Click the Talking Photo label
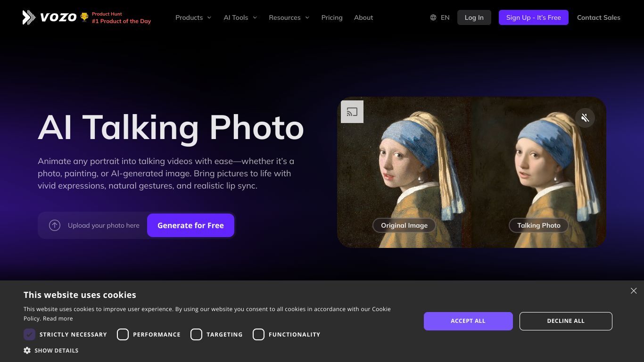Viewport: 644px width, 362px height. click(x=539, y=225)
